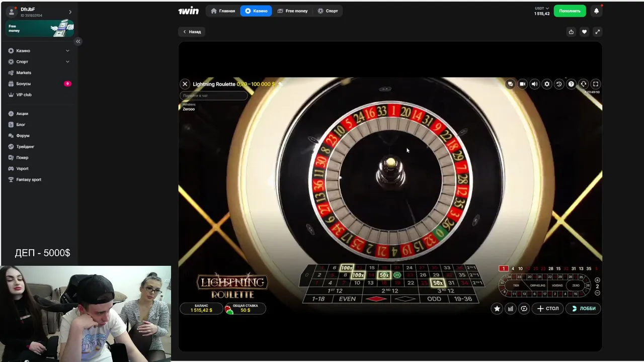The height and width of the screenshot is (362, 644).
Task: Bet on ODD
Action: pos(434,299)
